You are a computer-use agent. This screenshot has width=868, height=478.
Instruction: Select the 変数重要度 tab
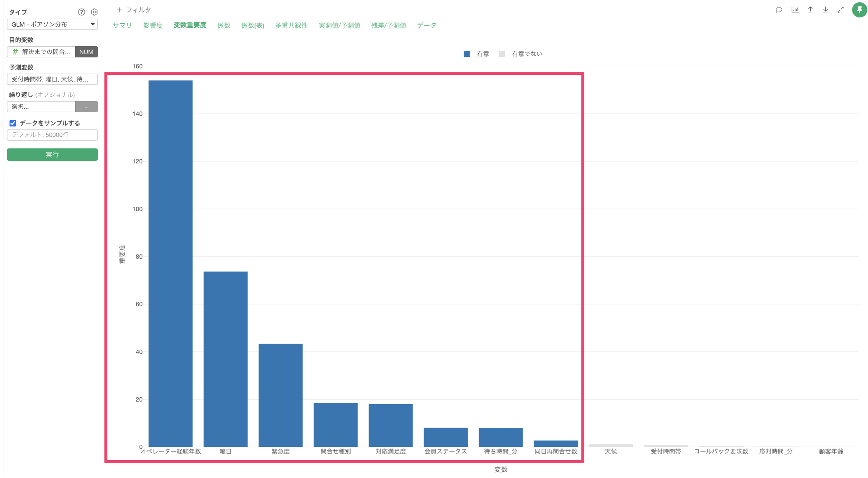point(190,25)
